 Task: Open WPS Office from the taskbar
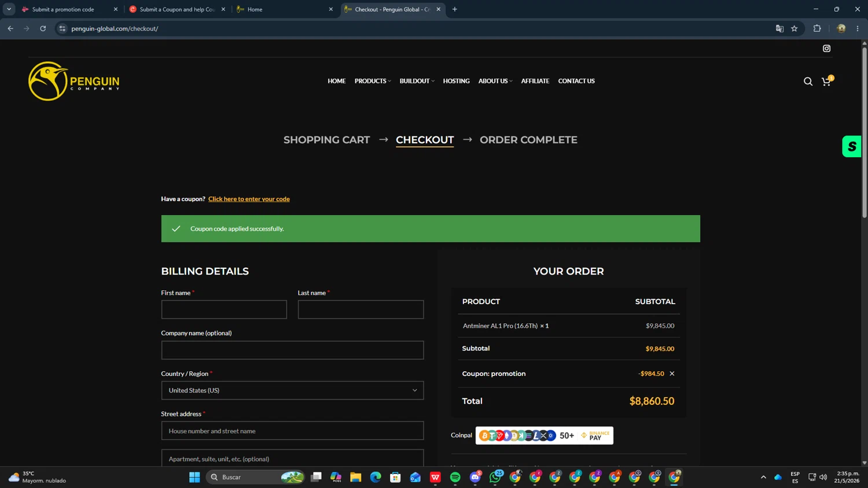(435, 477)
